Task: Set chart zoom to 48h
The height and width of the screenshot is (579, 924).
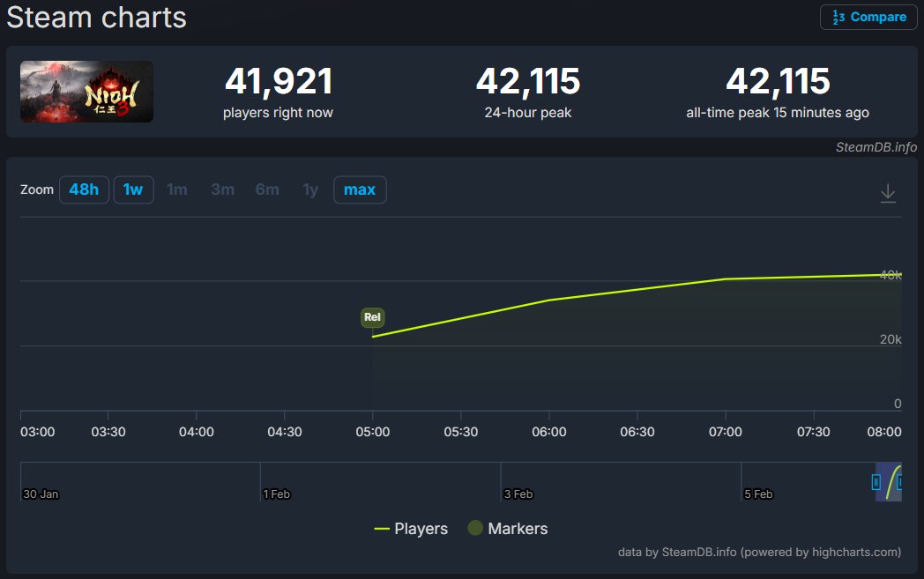Action: tap(84, 189)
